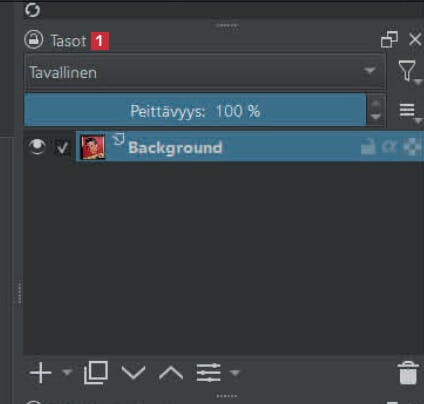Open the add layer type dropdown arrow

tap(67, 371)
